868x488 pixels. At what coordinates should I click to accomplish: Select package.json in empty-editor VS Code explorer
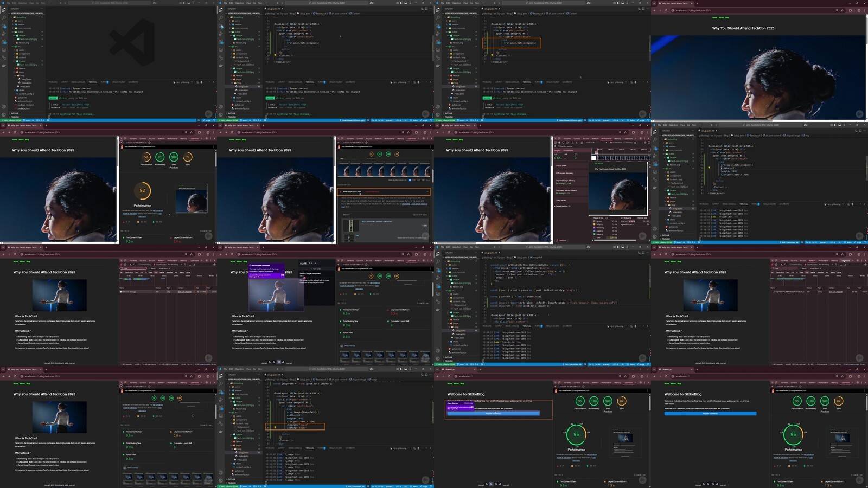pyautogui.click(x=24, y=108)
